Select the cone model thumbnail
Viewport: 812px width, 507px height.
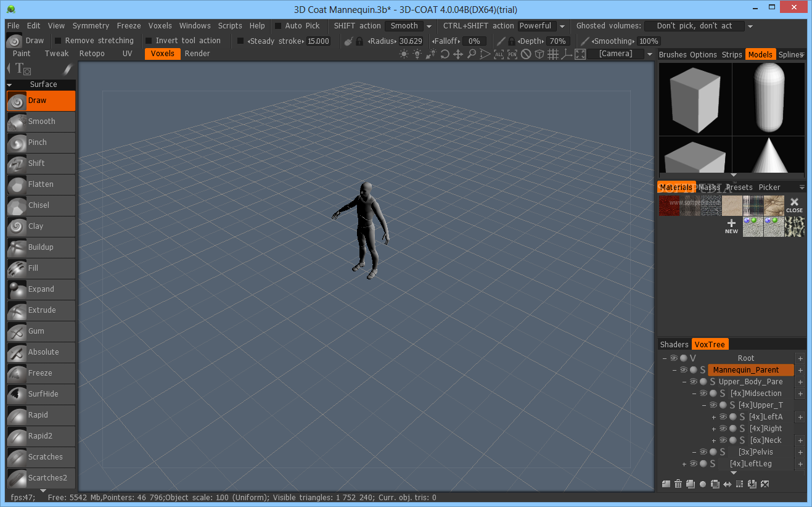[768, 155]
